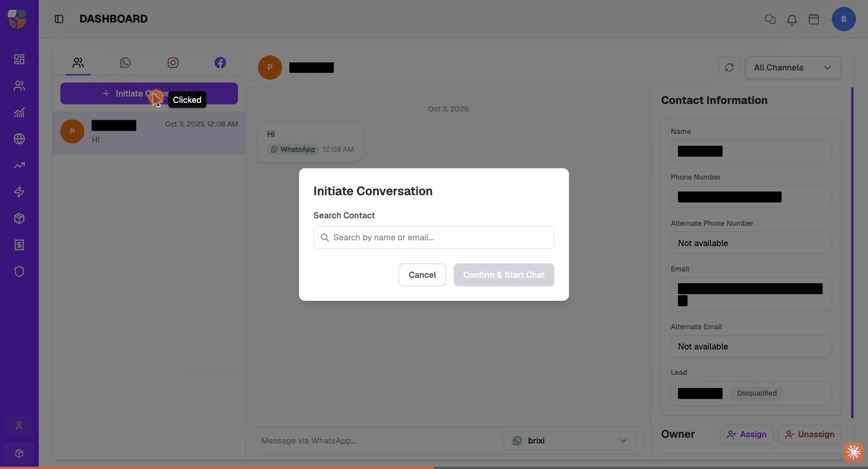Image resolution: width=868 pixels, height=469 pixels.
Task: Click the package icon at sidebar bottom
Action: tap(19, 453)
